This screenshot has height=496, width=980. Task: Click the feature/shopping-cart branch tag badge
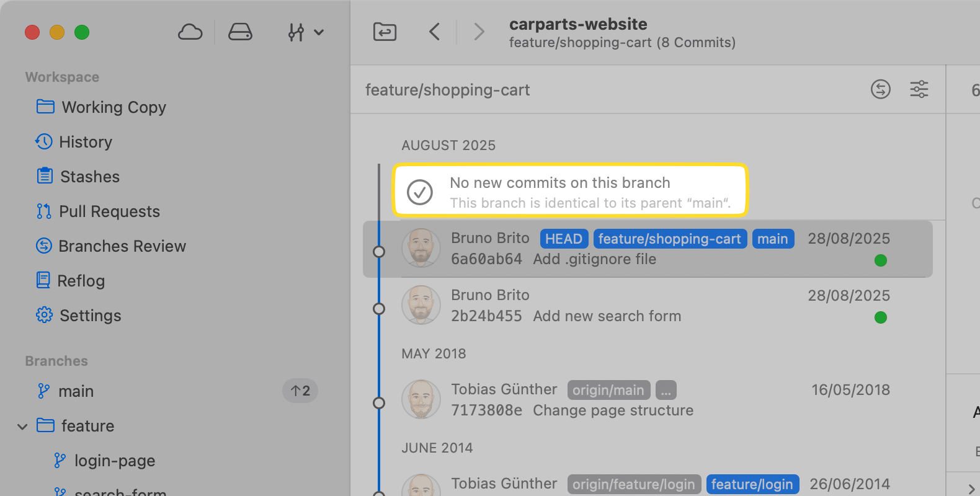[x=669, y=239]
